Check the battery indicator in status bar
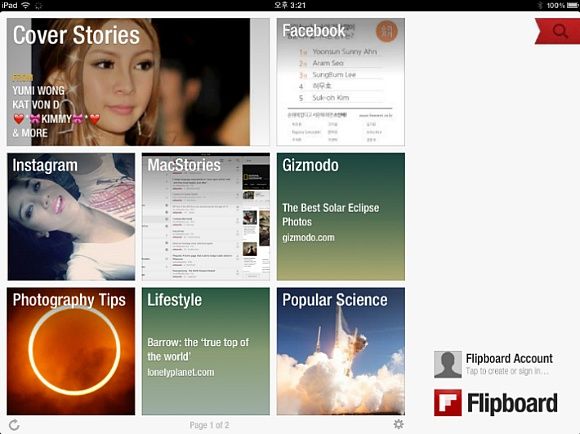The image size is (580, 434). click(572, 5)
